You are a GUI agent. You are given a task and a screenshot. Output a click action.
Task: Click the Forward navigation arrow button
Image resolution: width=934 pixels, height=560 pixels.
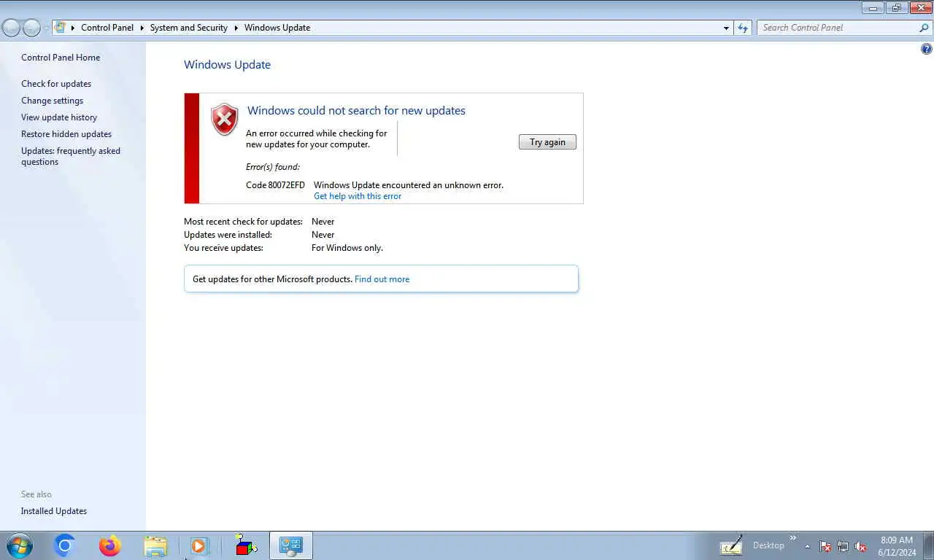click(31, 28)
